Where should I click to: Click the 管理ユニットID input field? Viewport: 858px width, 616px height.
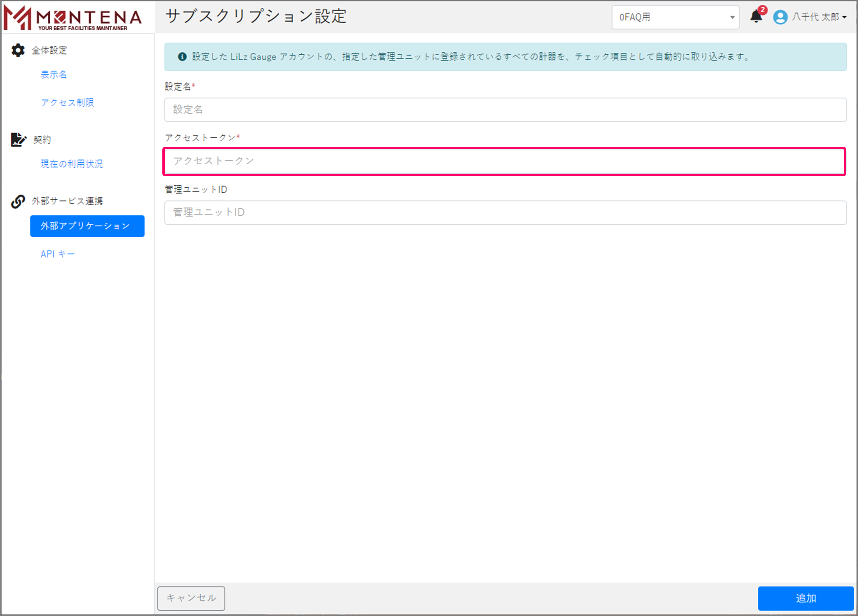point(505,213)
